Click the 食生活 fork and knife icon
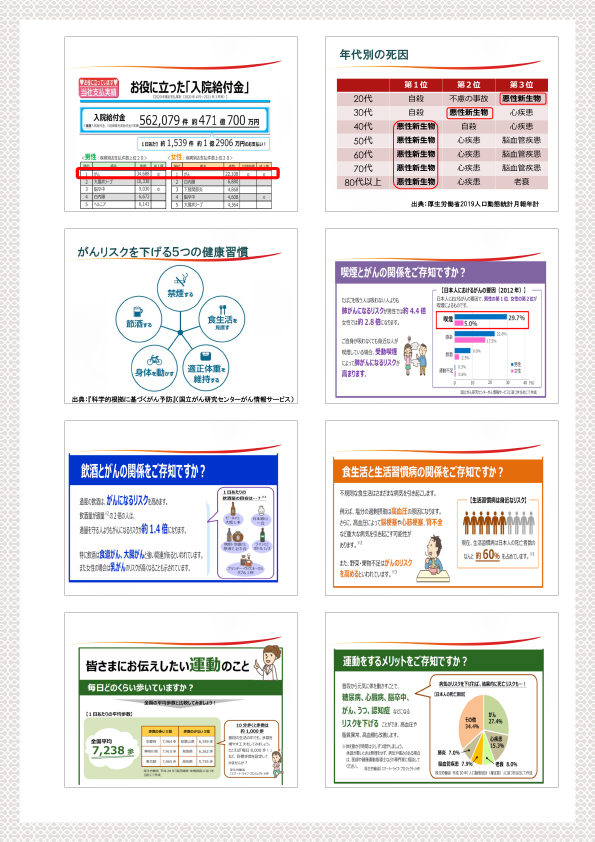Viewport: 595px width, 842px height. coord(221,310)
